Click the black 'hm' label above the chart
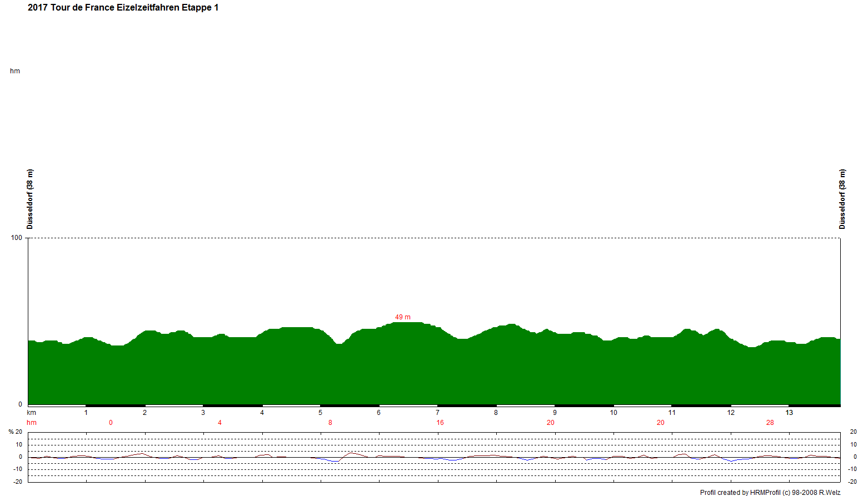 tap(15, 71)
